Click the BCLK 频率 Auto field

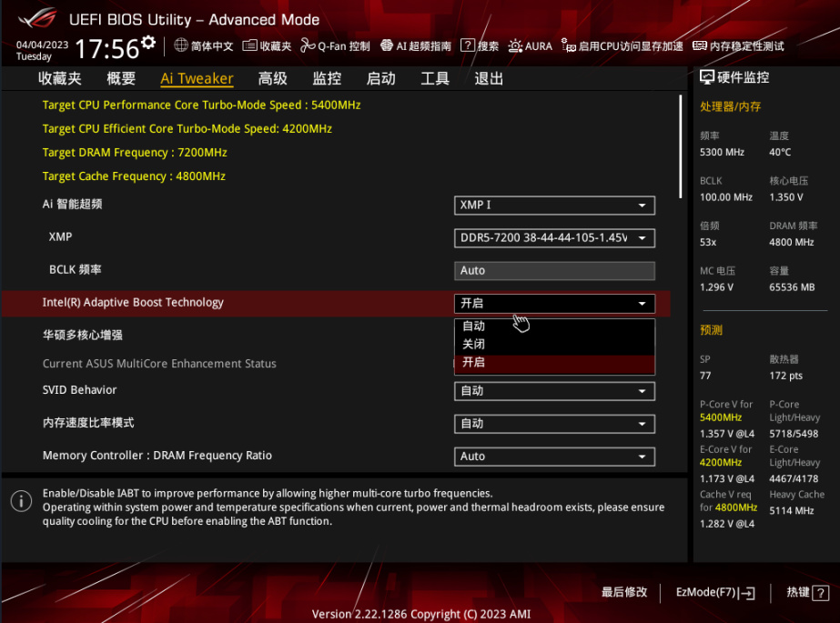(554, 271)
